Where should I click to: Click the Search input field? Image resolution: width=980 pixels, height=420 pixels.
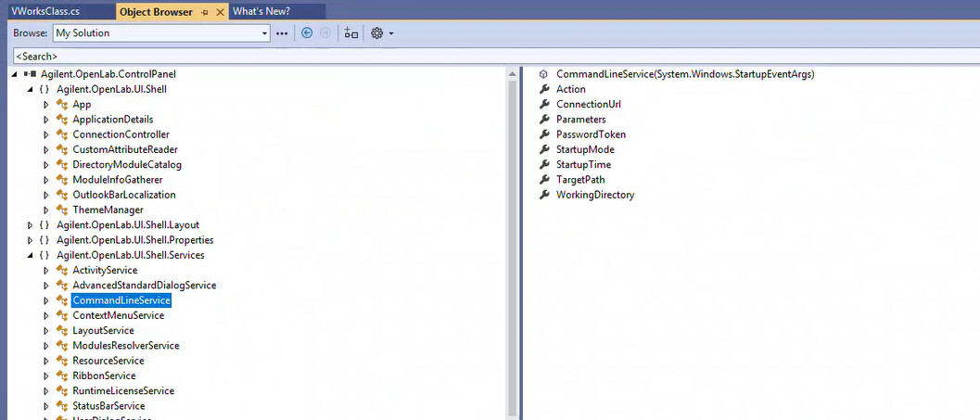point(494,57)
